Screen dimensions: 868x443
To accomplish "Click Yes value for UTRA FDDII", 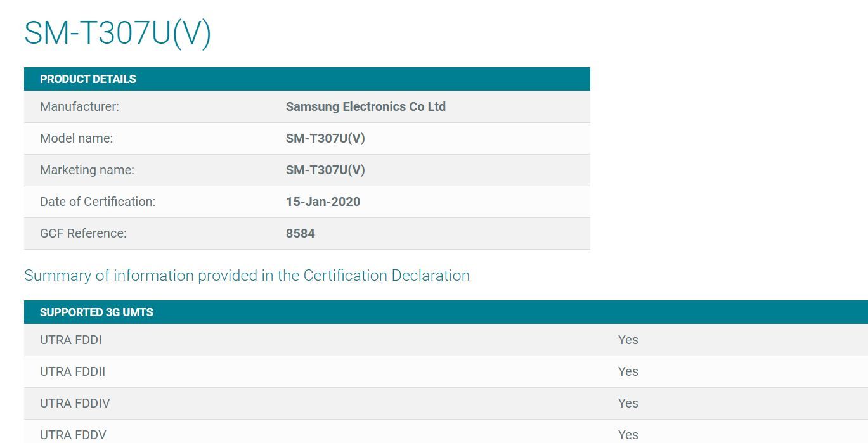I will (628, 371).
